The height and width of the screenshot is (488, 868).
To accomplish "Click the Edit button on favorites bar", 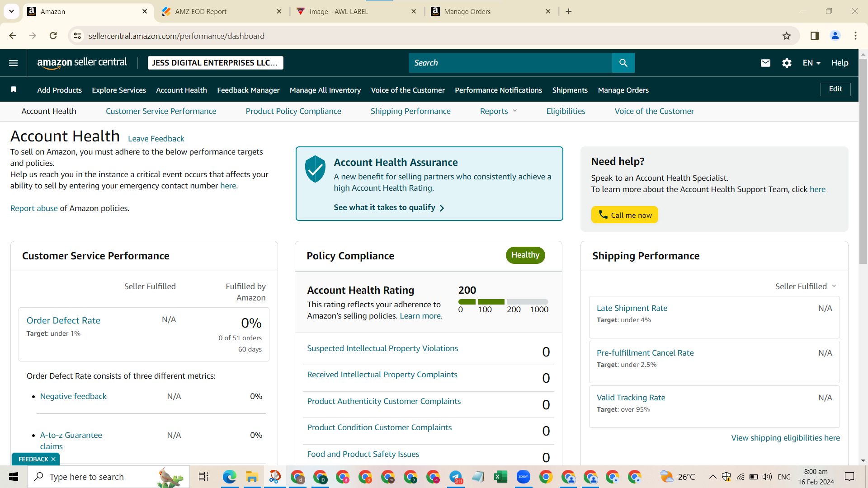I will click(x=835, y=89).
